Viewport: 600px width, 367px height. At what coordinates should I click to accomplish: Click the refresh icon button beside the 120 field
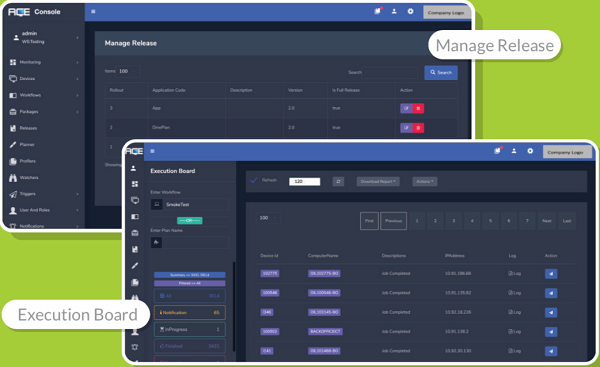coord(338,181)
